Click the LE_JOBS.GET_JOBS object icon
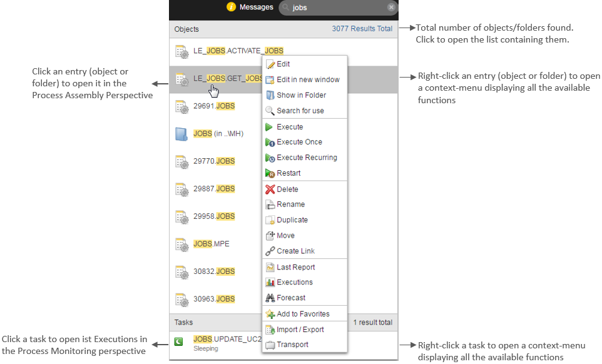Viewport: 602px width, 364px height. coord(181,79)
